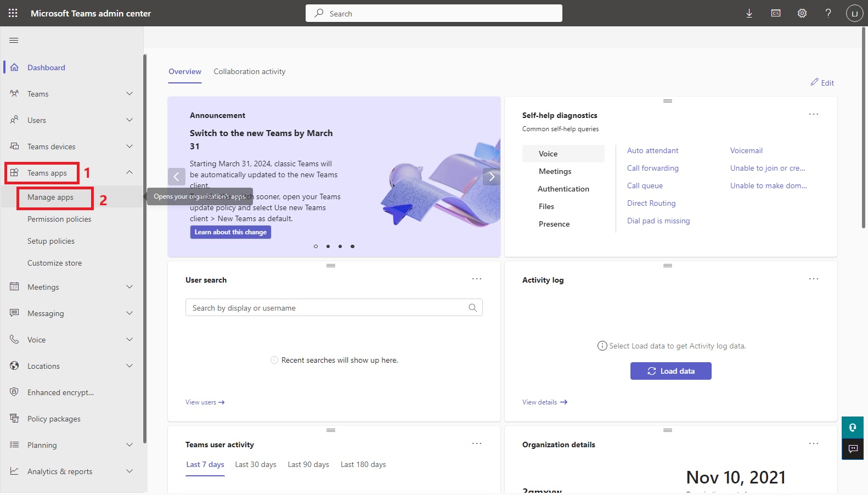Expand the Users navigation section
This screenshot has width=868, height=495.
(x=129, y=120)
